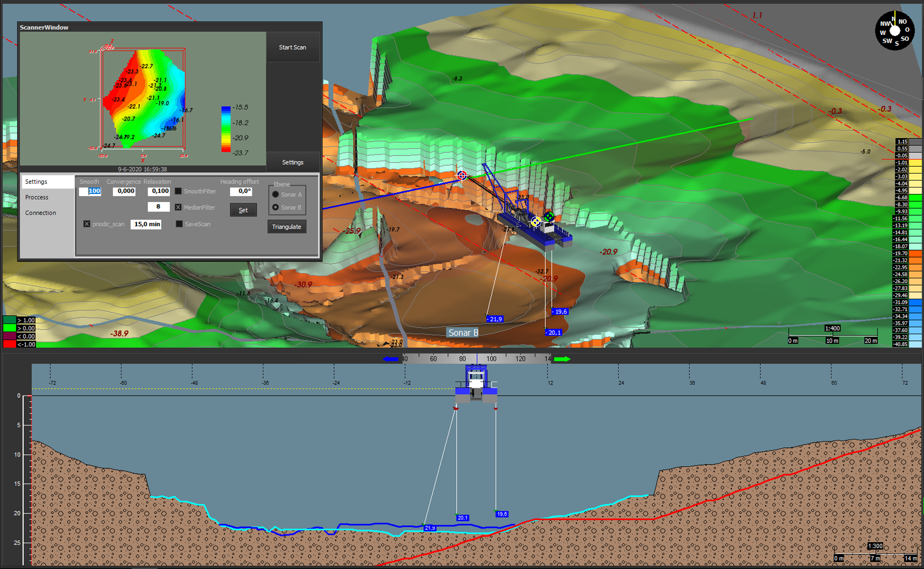This screenshot has height=569, width=924.
Task: Click the 'Sonar B' label in the 3D view
Action: (x=463, y=333)
